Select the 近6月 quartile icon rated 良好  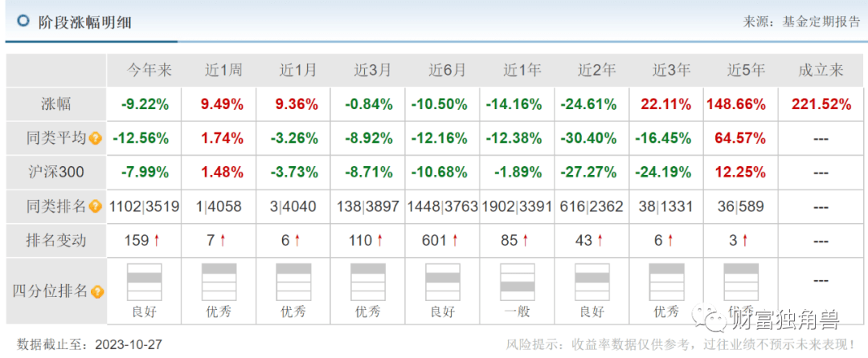pyautogui.click(x=444, y=282)
